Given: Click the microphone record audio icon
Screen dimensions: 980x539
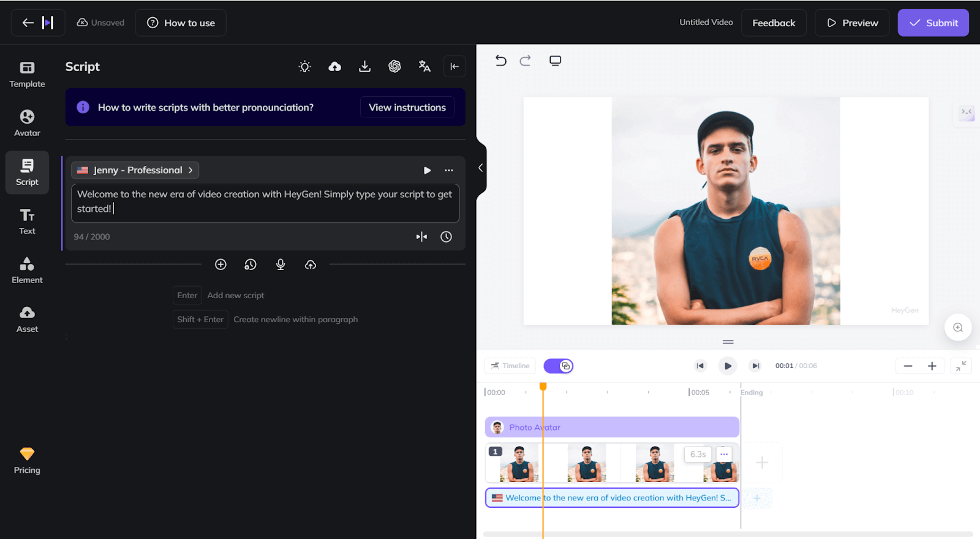Looking at the screenshot, I should pyautogui.click(x=281, y=265).
